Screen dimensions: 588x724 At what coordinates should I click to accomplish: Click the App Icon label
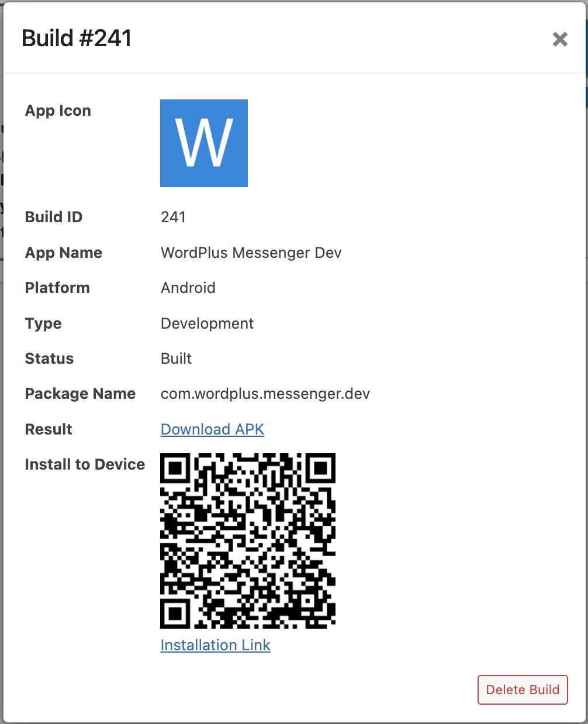click(x=58, y=111)
